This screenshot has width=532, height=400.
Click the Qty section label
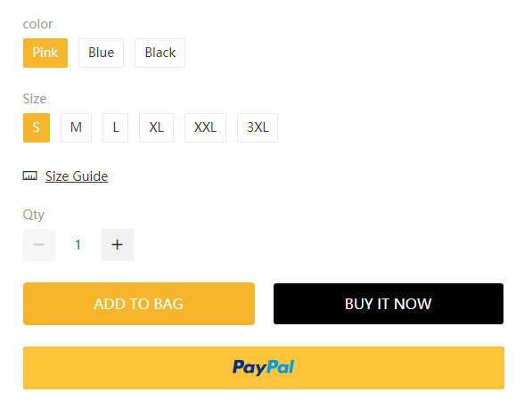coord(34,215)
